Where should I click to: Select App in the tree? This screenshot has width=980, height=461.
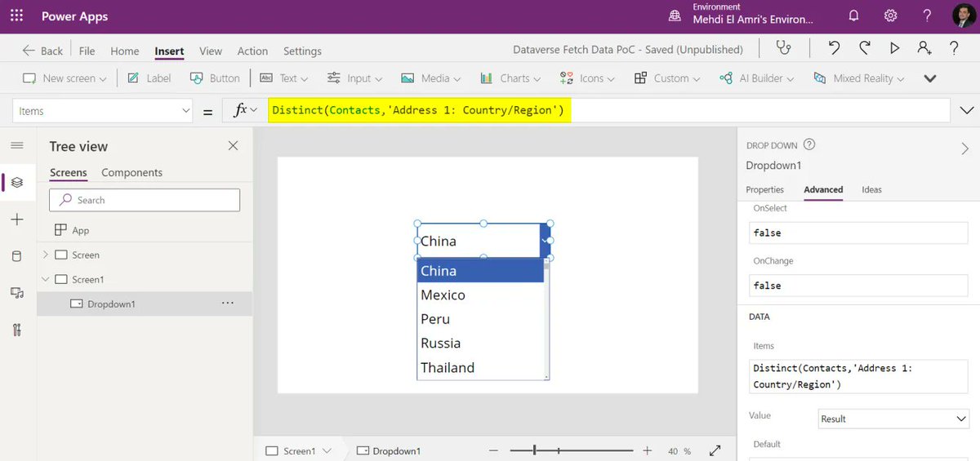tap(72, 230)
